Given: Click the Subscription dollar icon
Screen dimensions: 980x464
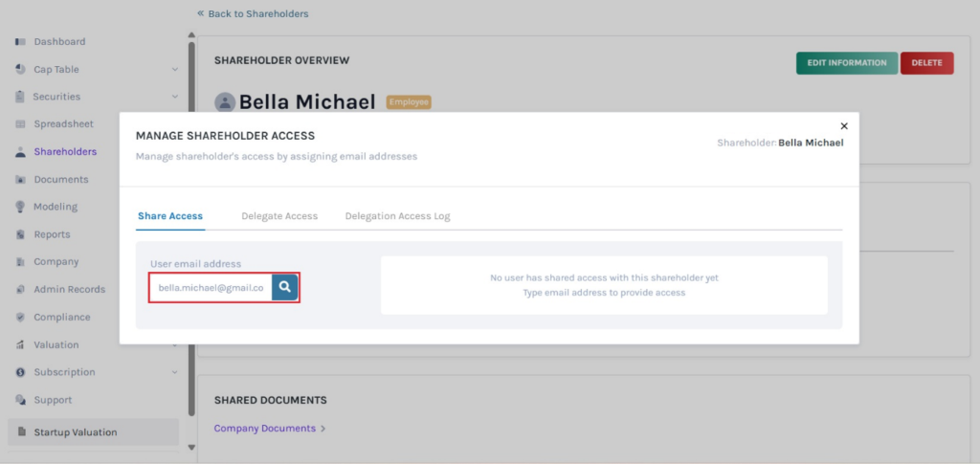Looking at the screenshot, I should pos(20,372).
